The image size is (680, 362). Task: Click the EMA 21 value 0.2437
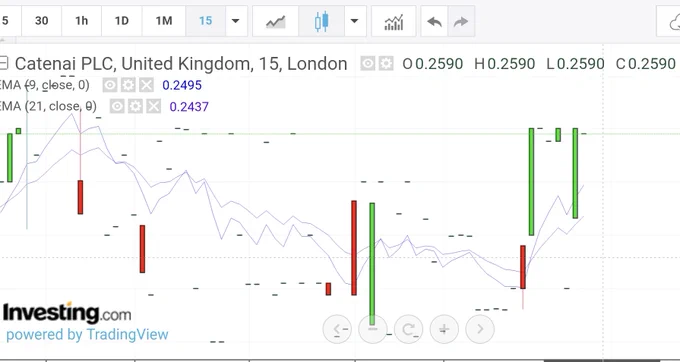tap(189, 106)
